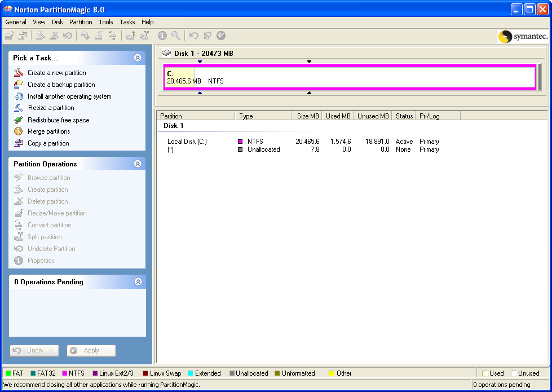
Task: Click the Create a new partition icon
Action: [19, 73]
